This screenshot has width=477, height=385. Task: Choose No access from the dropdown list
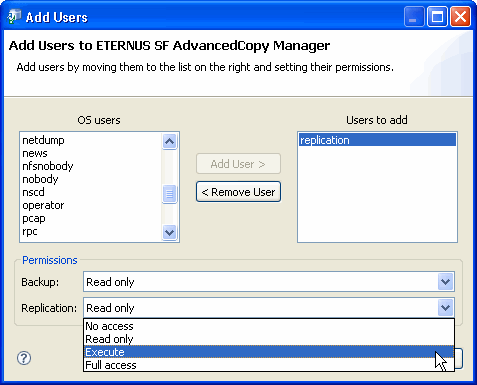(269, 326)
